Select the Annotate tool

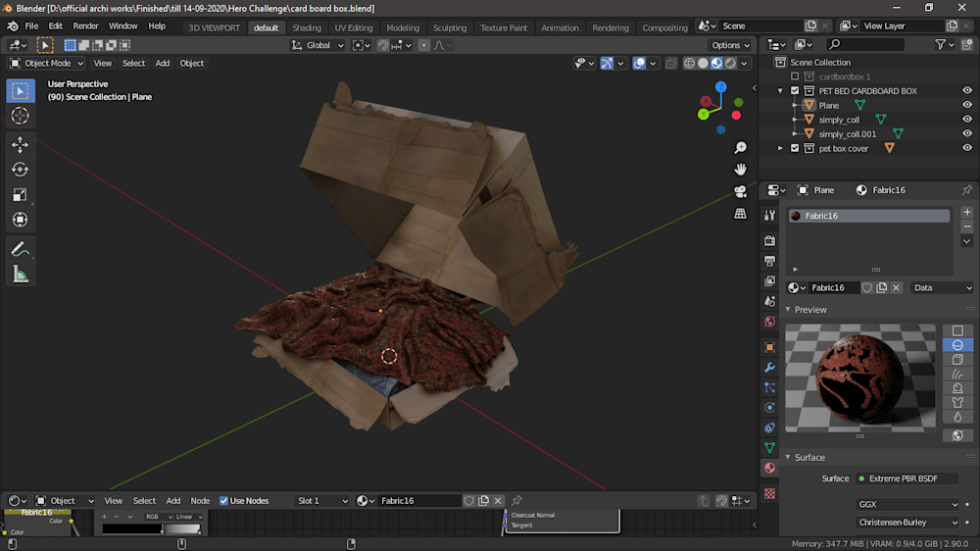[x=20, y=249]
